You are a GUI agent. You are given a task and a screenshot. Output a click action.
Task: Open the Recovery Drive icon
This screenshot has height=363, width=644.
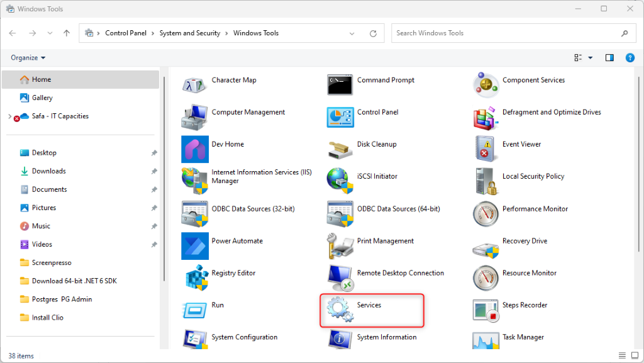486,249
